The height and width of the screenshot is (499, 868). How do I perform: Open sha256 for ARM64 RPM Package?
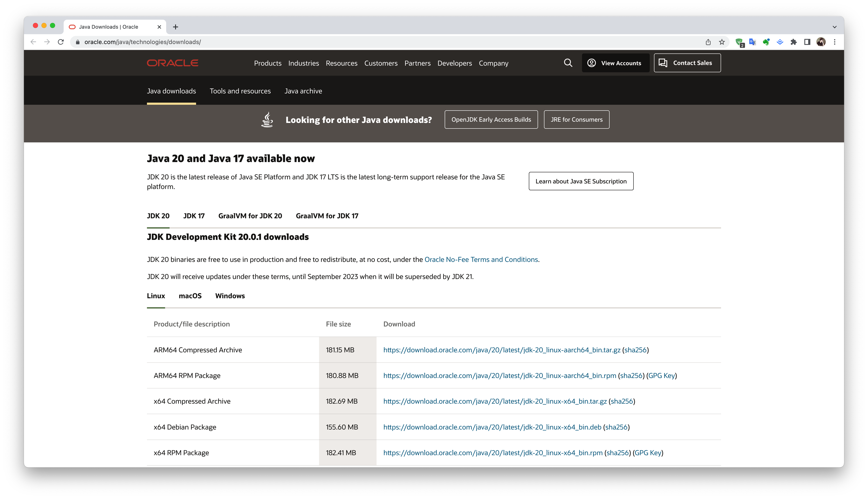[x=631, y=375]
